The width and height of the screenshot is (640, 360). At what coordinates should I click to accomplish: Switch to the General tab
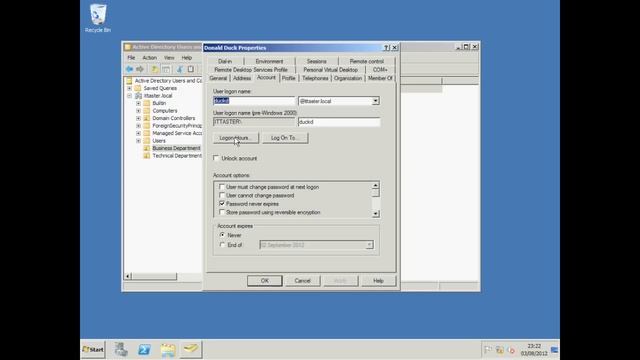[x=218, y=78]
